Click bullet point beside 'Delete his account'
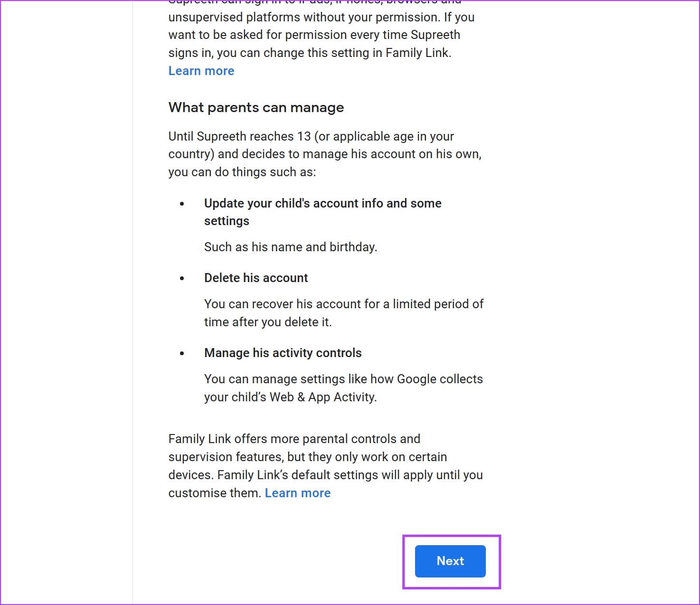Viewport: 700px width, 605px height. click(x=182, y=278)
